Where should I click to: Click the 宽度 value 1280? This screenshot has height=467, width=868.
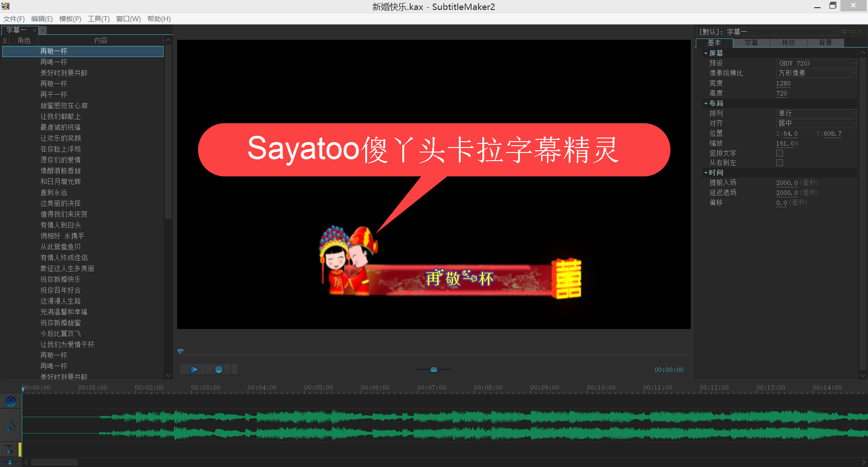click(783, 84)
